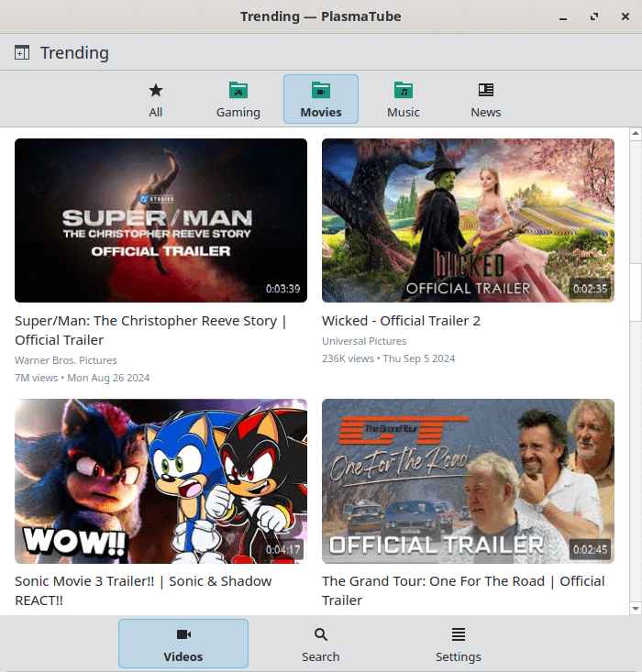Select the Movies category folder icon
This screenshot has height=672, width=642.
(x=321, y=91)
